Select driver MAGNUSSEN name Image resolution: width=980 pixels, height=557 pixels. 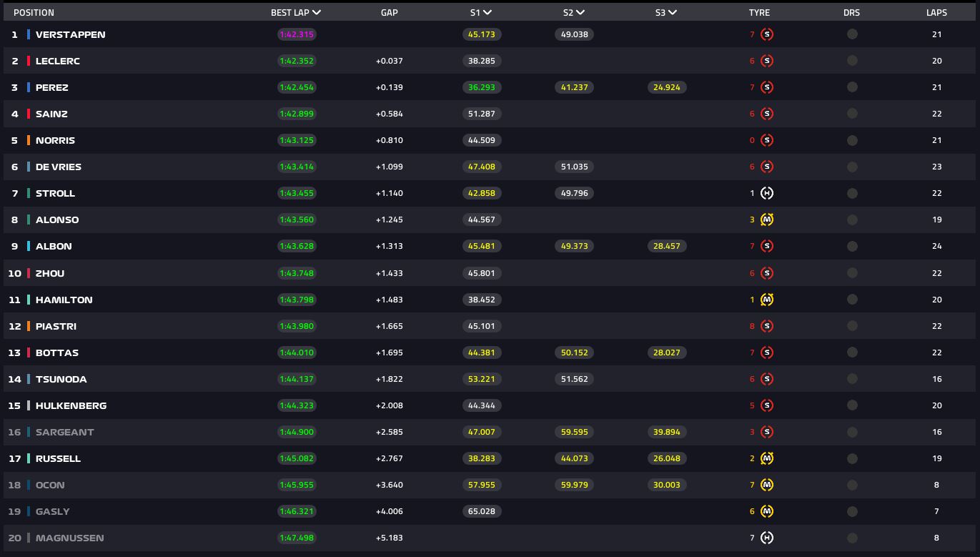(70, 538)
